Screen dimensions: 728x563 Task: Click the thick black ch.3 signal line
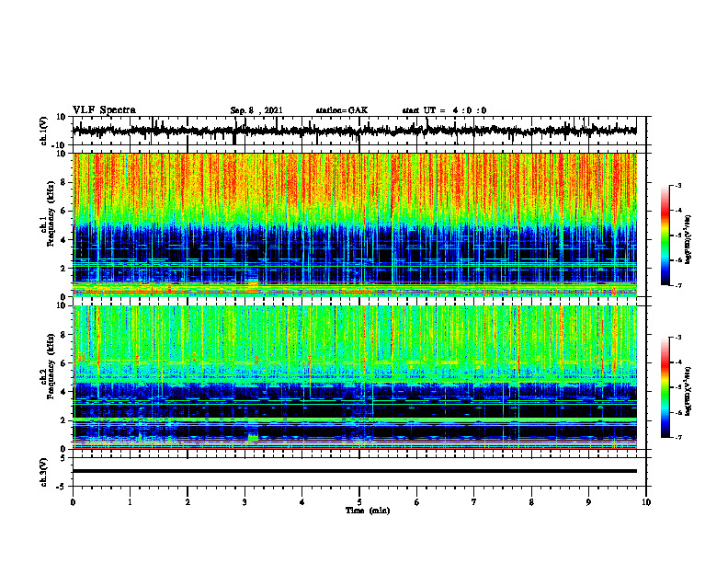click(x=354, y=471)
